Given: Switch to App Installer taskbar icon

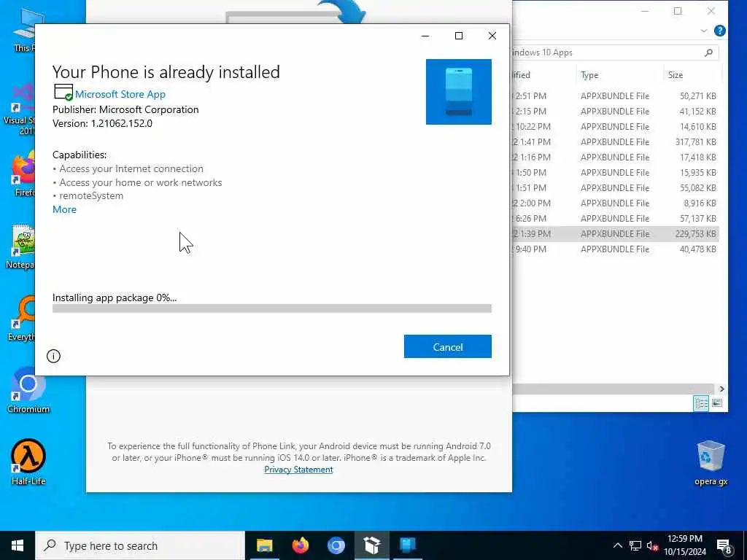Looking at the screenshot, I should coord(371,545).
